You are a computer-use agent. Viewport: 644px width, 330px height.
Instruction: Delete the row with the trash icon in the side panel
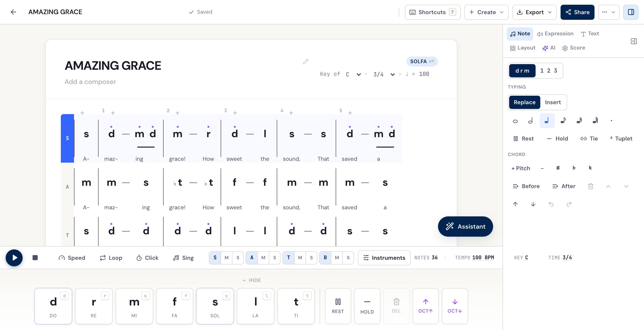(590, 186)
